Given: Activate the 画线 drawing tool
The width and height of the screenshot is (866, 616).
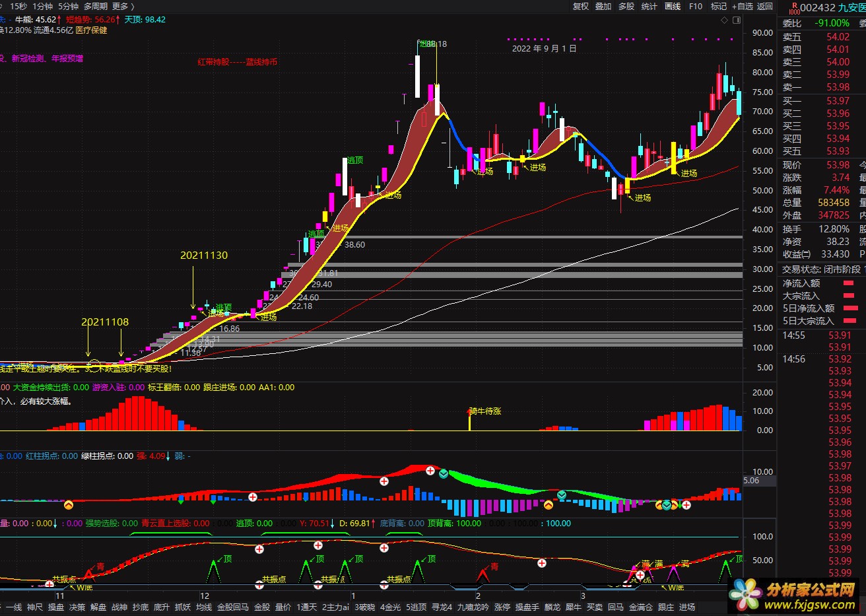Looking at the screenshot, I should pos(673,6).
